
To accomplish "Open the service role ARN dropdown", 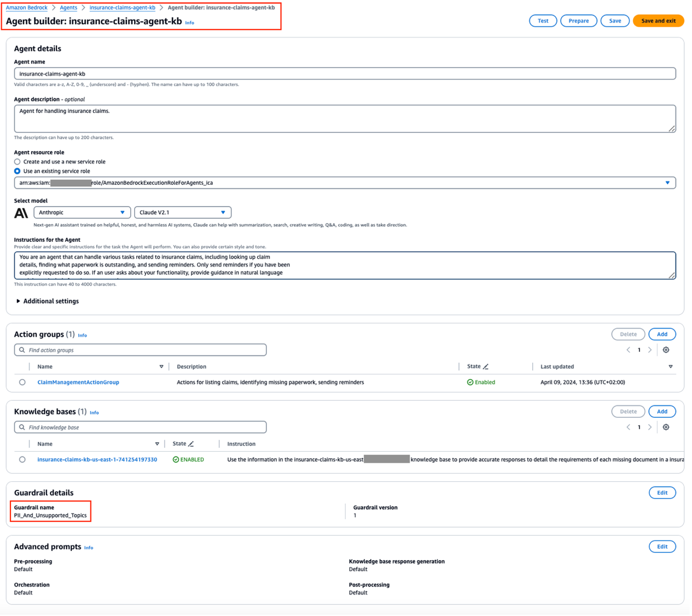I will (x=345, y=183).
